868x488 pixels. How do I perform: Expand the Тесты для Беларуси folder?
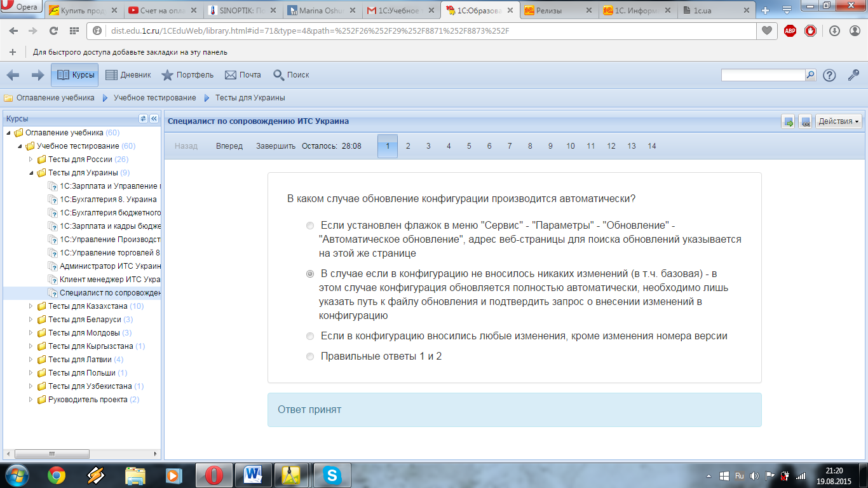point(32,320)
